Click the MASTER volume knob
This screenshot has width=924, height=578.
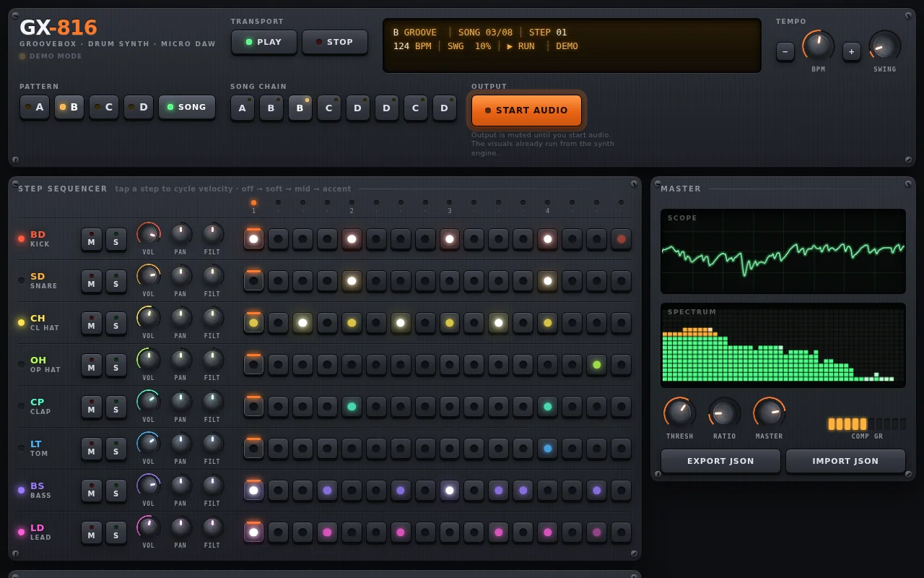click(770, 413)
